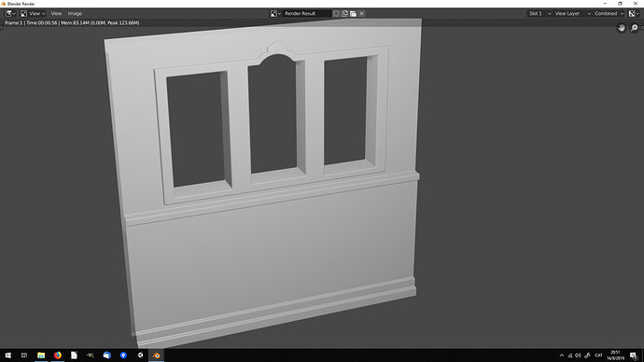Open the Windows Start menu
Viewport: 644px width, 362px height.
pos(7,355)
